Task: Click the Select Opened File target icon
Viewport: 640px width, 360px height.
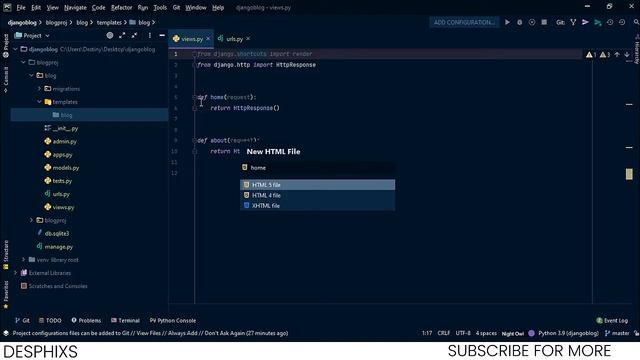Action: click(x=110, y=36)
